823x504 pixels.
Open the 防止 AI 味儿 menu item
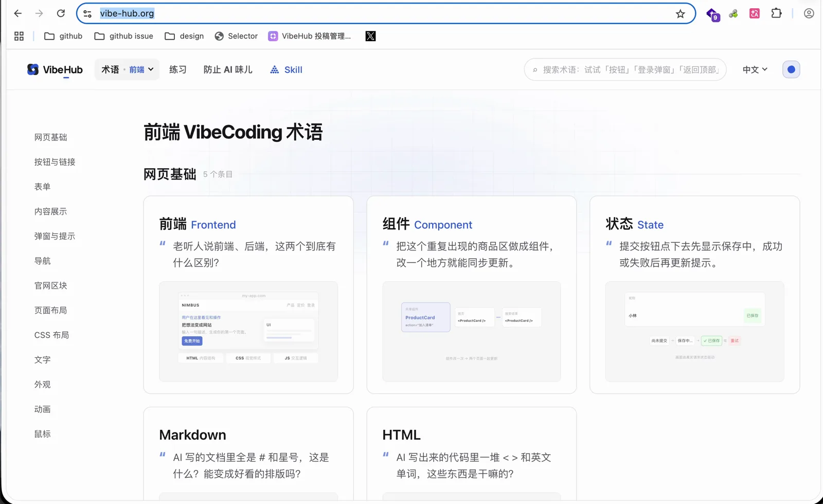228,69
